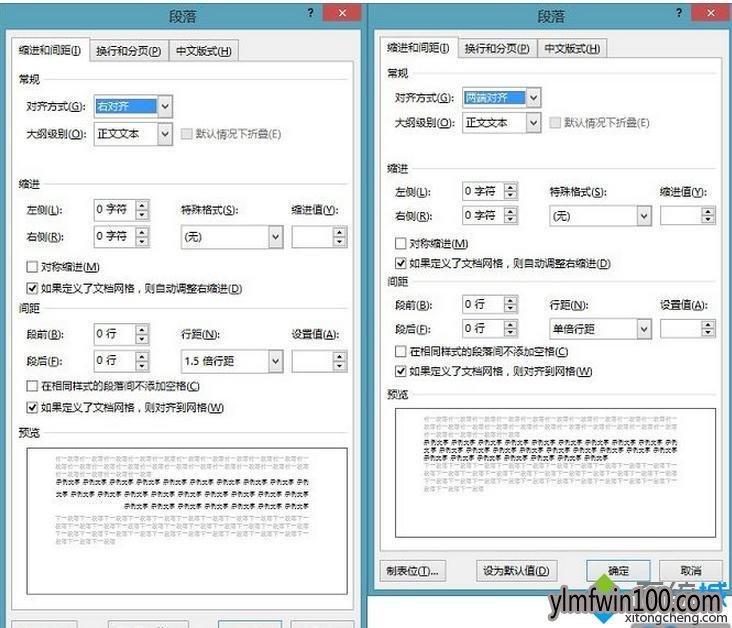
Task: Expand 大纲级别 dropdown in left dialog
Action: pos(165,134)
